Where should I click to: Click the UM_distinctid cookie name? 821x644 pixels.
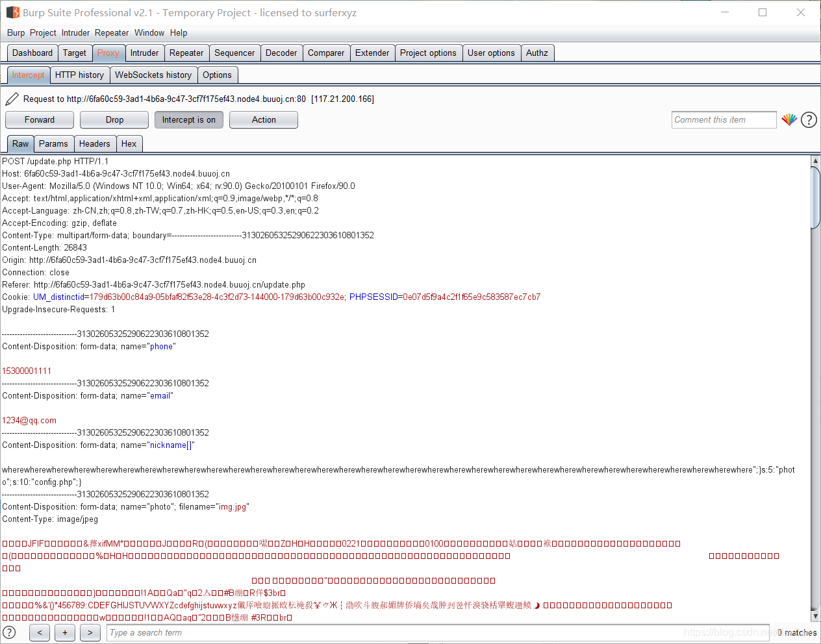click(59, 297)
